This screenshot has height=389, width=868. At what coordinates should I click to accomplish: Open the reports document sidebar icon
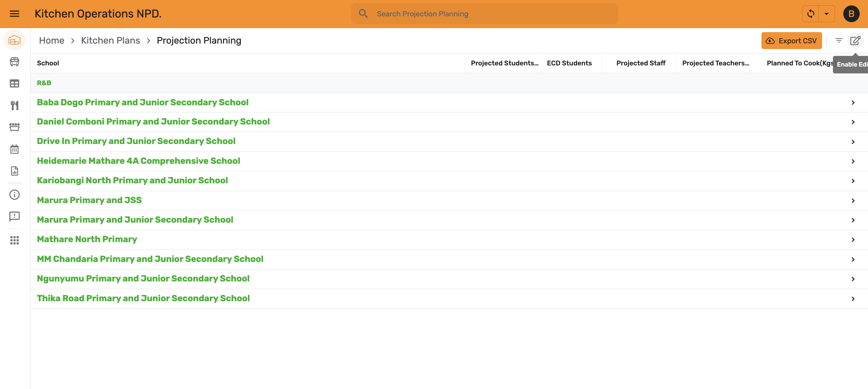point(14,171)
